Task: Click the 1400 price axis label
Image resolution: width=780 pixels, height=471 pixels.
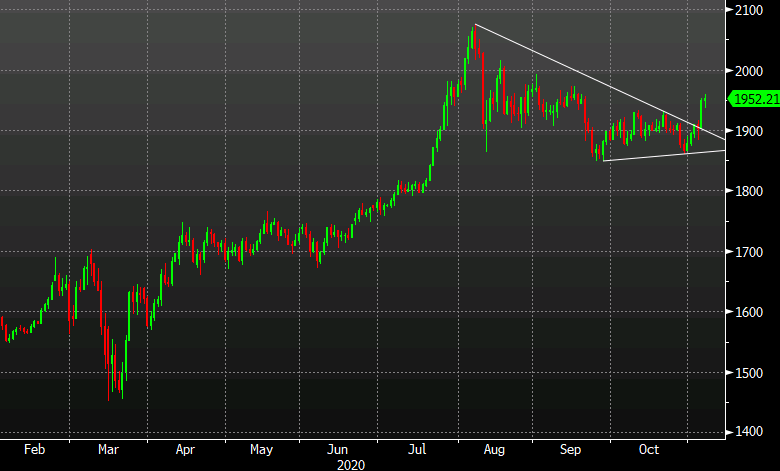Action: 748,433
